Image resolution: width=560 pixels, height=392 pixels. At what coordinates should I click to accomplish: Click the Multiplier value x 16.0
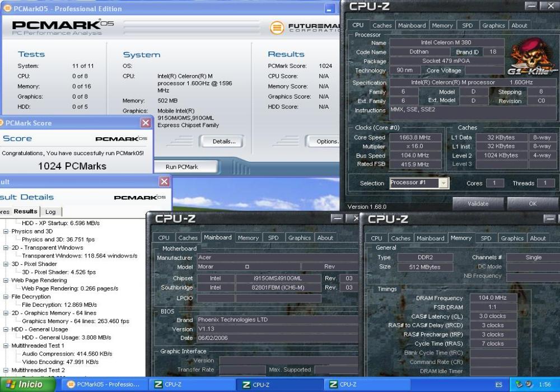pos(414,146)
